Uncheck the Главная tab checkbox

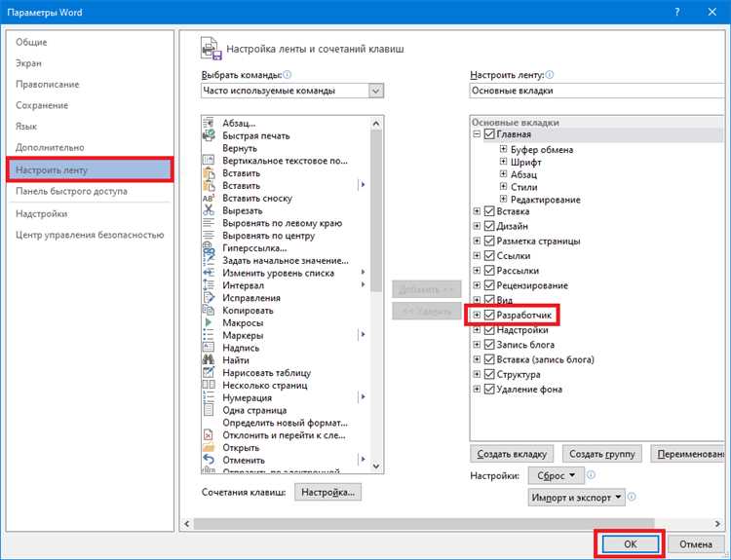pyautogui.click(x=489, y=134)
